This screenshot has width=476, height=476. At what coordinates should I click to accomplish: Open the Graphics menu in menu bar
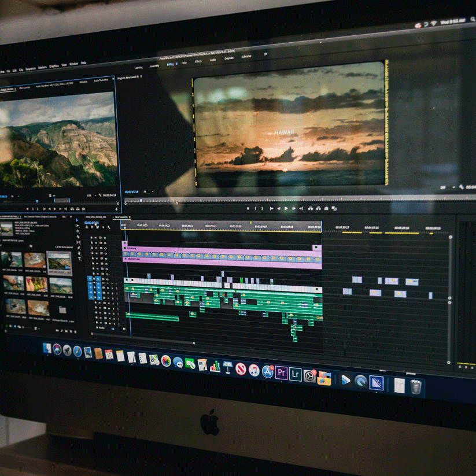53,66
